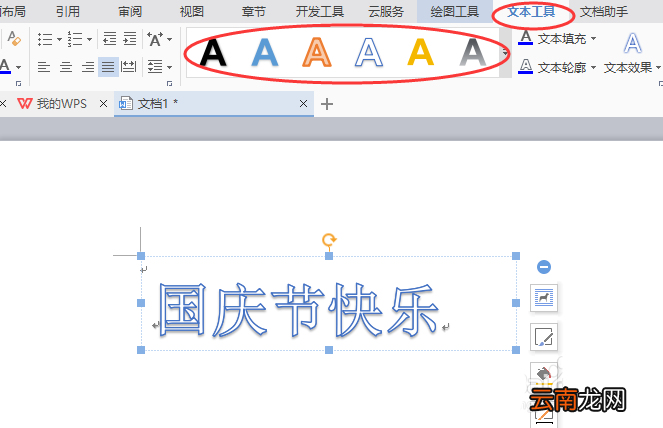Switch to the 绘图工具 tab
The width and height of the screenshot is (663, 428).
coord(455,11)
